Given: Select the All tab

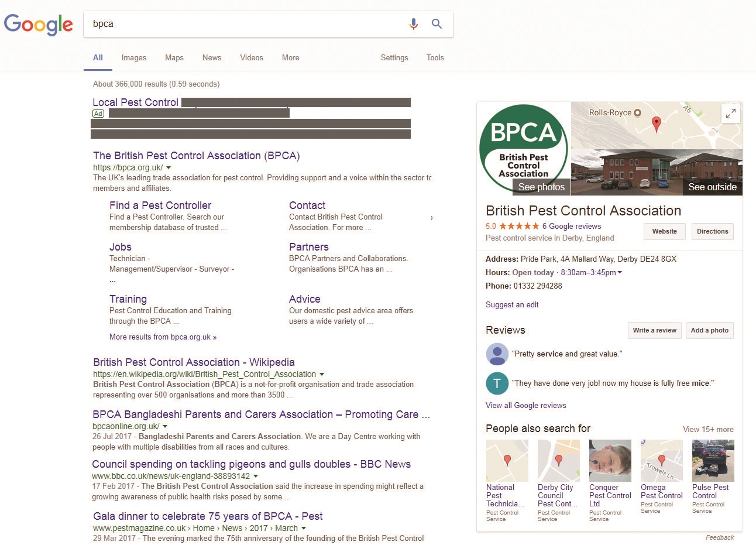Looking at the screenshot, I should click(x=98, y=57).
